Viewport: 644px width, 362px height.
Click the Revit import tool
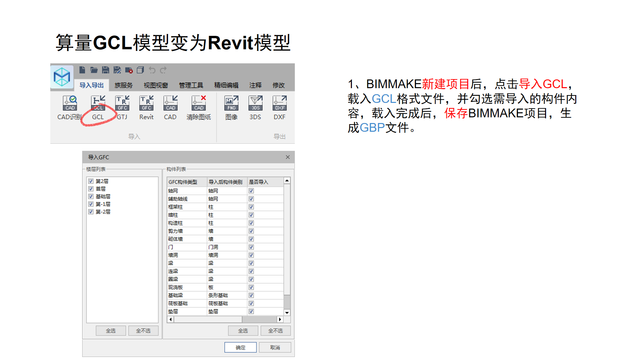147,108
